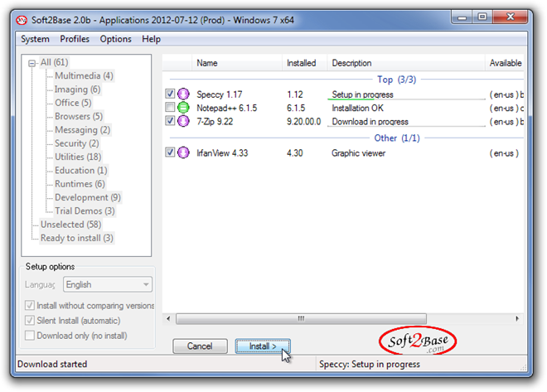
Task: Select Browsers (5) category
Action: (x=79, y=116)
